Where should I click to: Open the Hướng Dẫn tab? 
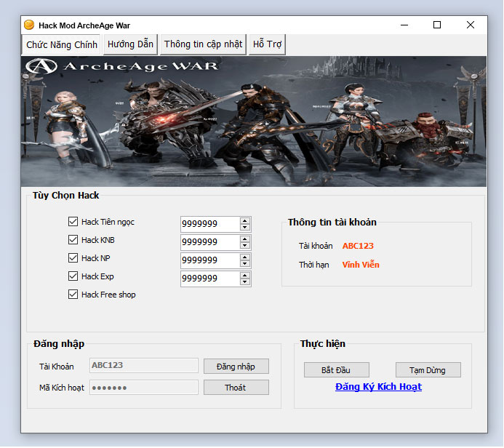pyautogui.click(x=130, y=44)
